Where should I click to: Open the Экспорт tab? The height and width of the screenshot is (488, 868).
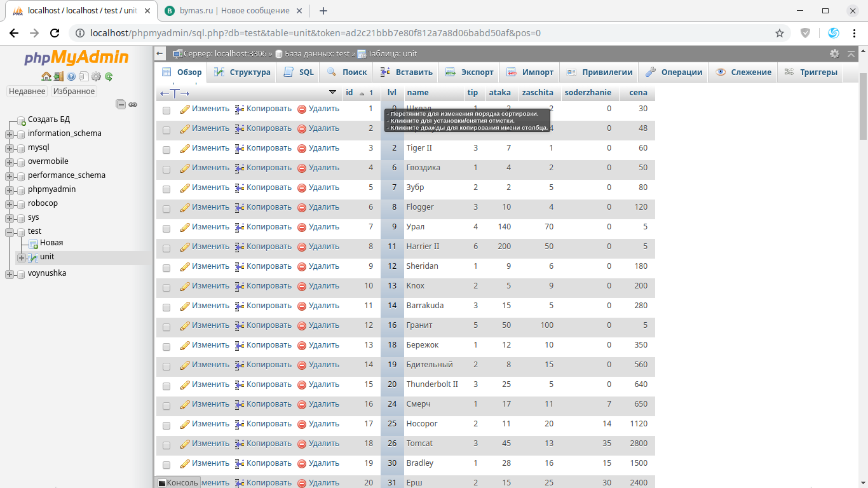click(x=470, y=72)
